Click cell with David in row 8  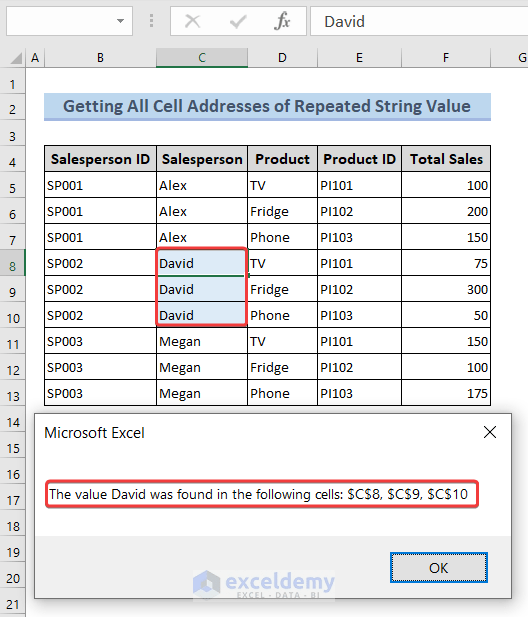[x=202, y=263]
